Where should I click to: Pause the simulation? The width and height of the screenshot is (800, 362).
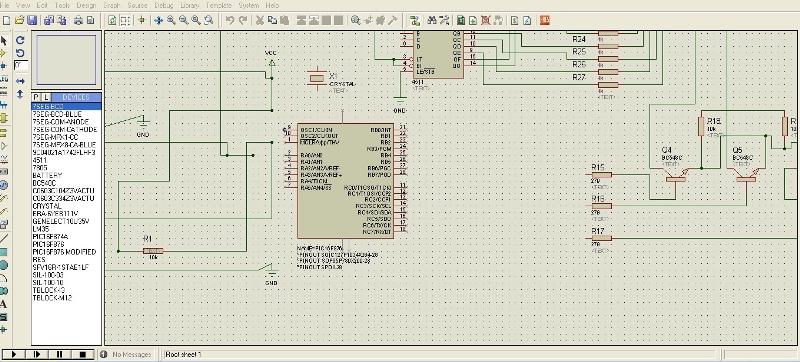(60, 354)
